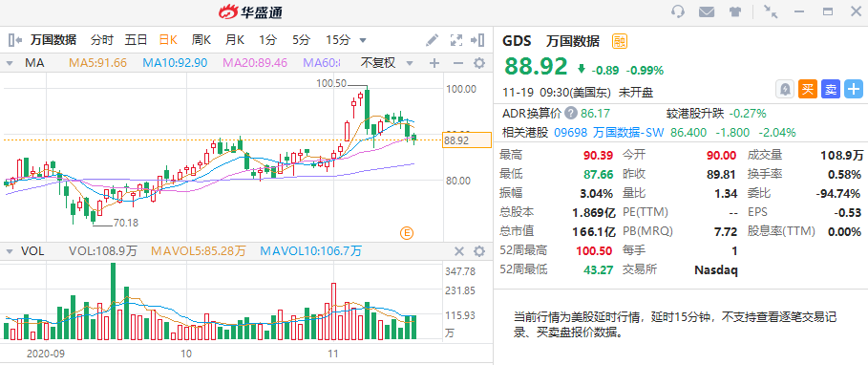Open MA indicator settings gear
The height and width of the screenshot is (365, 868).
479,63
